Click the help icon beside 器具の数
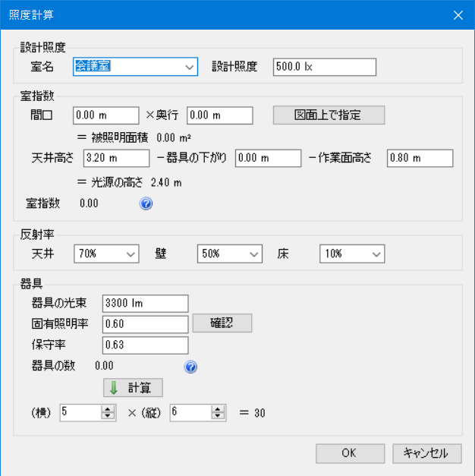Viewport: 475px width, 476px height. coord(190,367)
